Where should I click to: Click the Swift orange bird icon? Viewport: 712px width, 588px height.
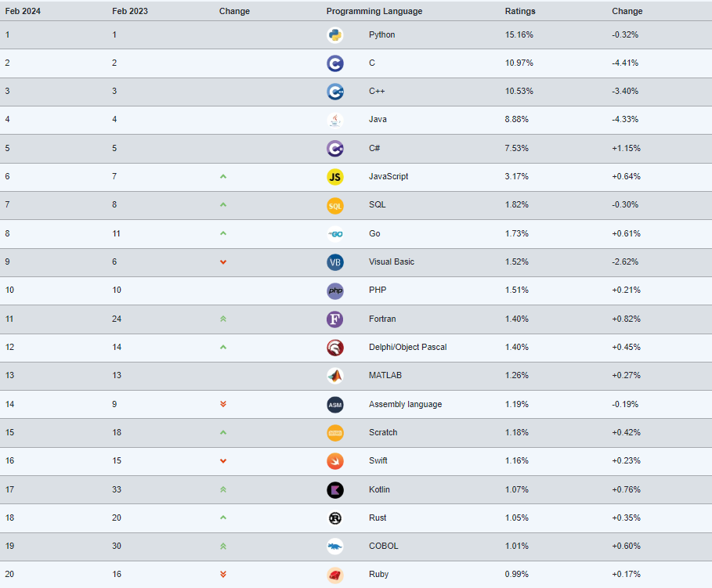click(x=335, y=461)
